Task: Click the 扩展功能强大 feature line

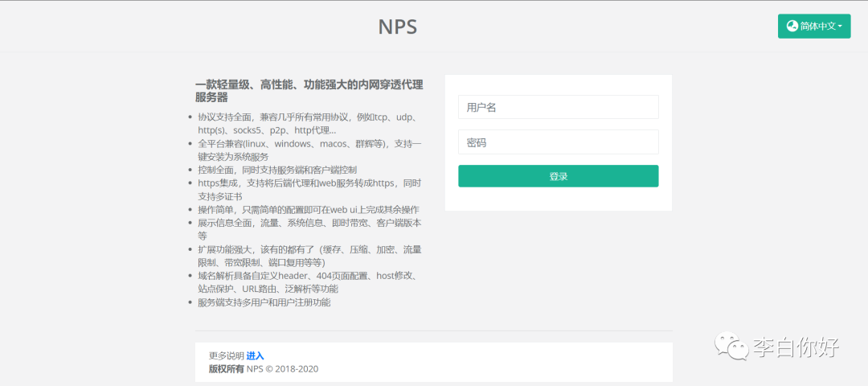Action: coord(309,255)
